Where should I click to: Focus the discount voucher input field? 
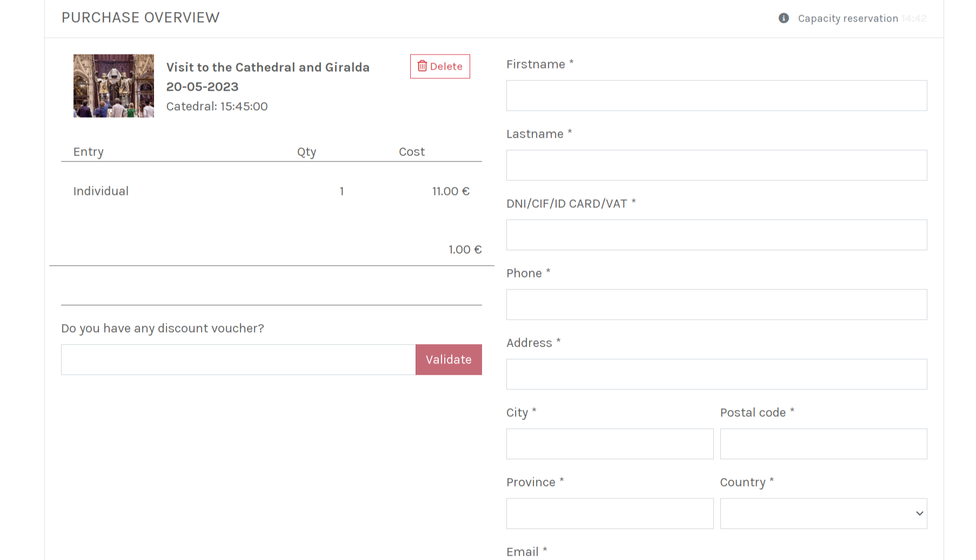(x=238, y=360)
